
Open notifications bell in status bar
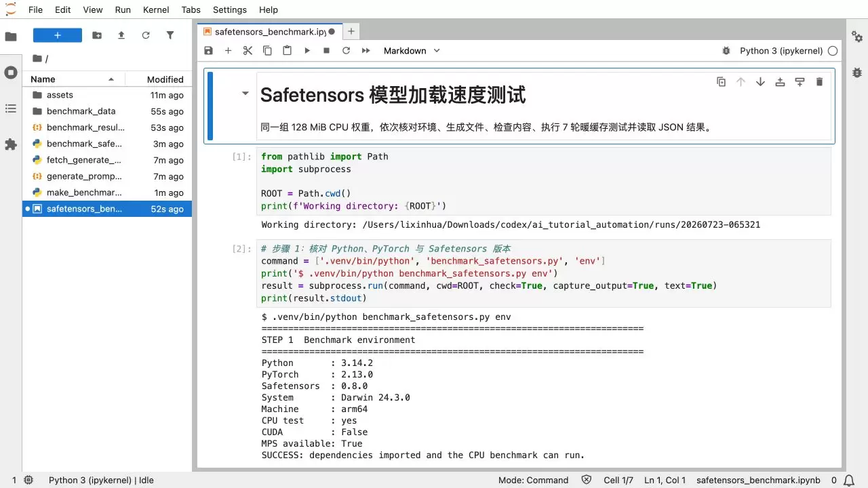pyautogui.click(x=849, y=480)
